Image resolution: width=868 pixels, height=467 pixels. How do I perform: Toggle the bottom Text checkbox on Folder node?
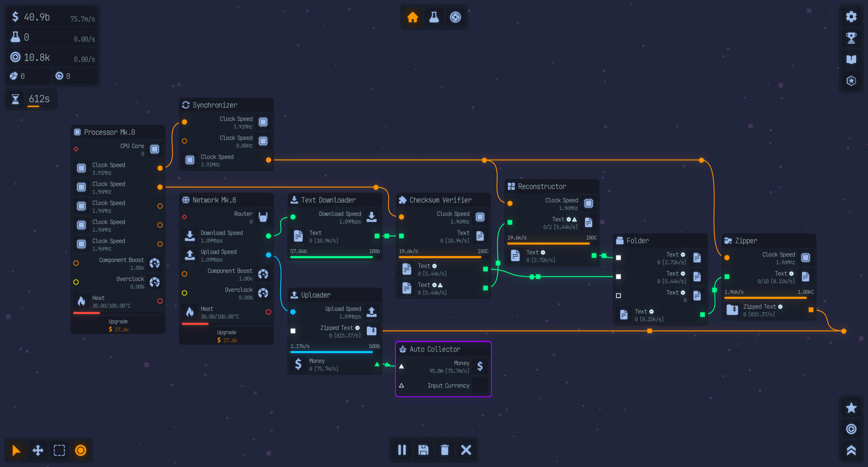click(x=618, y=296)
